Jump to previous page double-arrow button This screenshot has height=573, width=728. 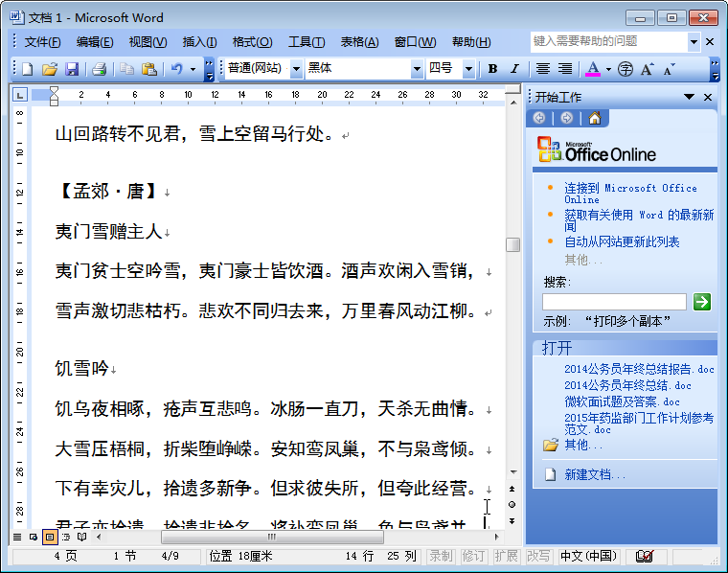pos(512,489)
